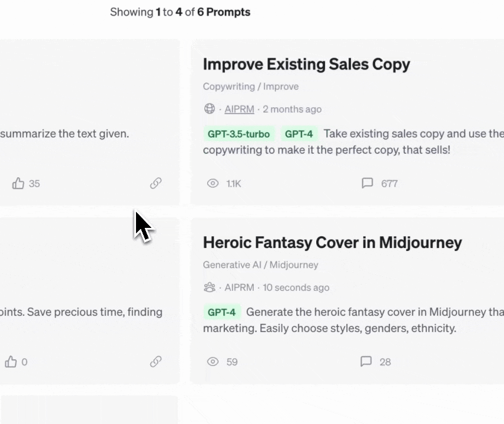Open the underlined AIPRM author link
Screen dimensions: 504x424
(x=239, y=109)
